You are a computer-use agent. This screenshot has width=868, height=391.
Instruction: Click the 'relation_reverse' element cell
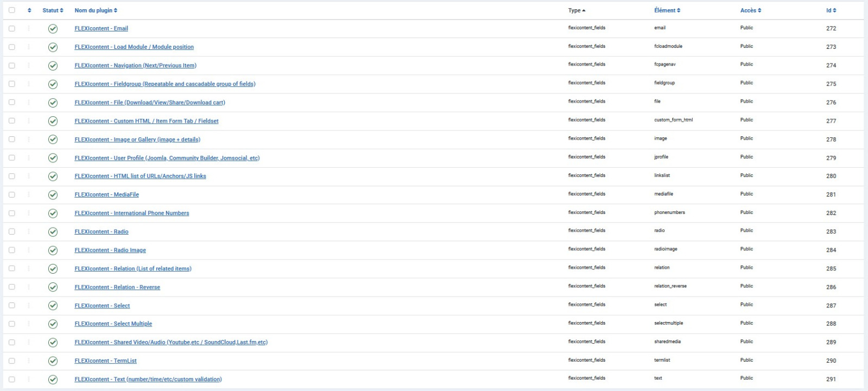pyautogui.click(x=671, y=286)
